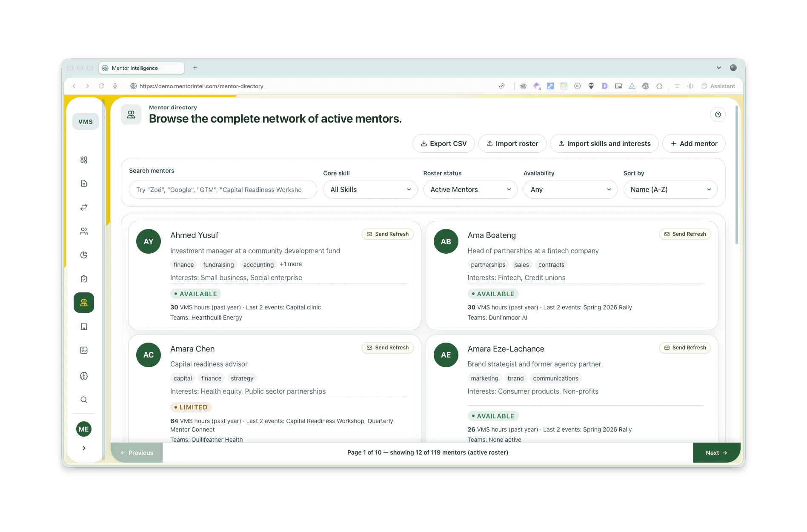The image size is (807, 532).
Task: Click the Next page button
Action: (x=716, y=453)
